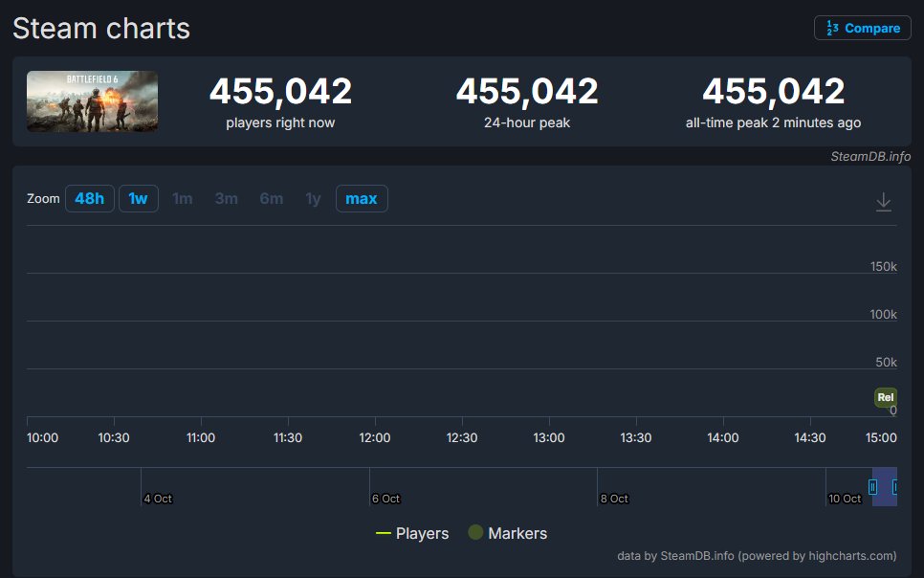924x578 pixels.
Task: Click the left navigator handle icon
Action: click(873, 487)
